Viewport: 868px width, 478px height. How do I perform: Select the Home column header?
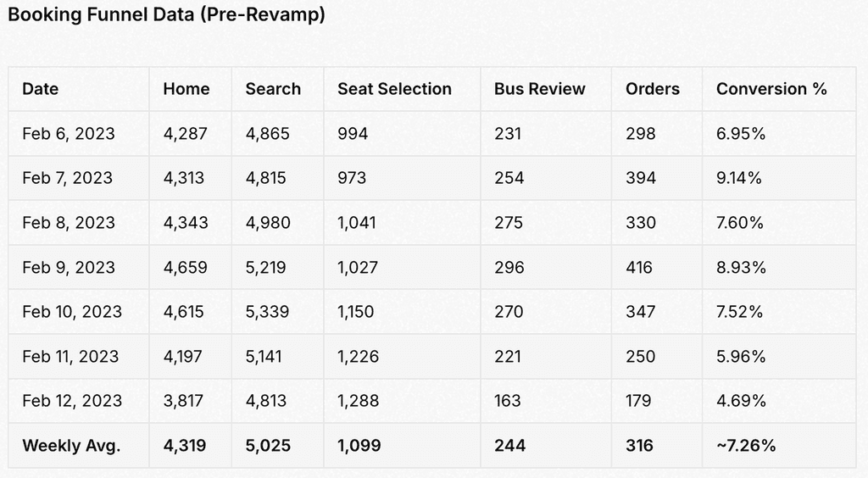click(186, 89)
